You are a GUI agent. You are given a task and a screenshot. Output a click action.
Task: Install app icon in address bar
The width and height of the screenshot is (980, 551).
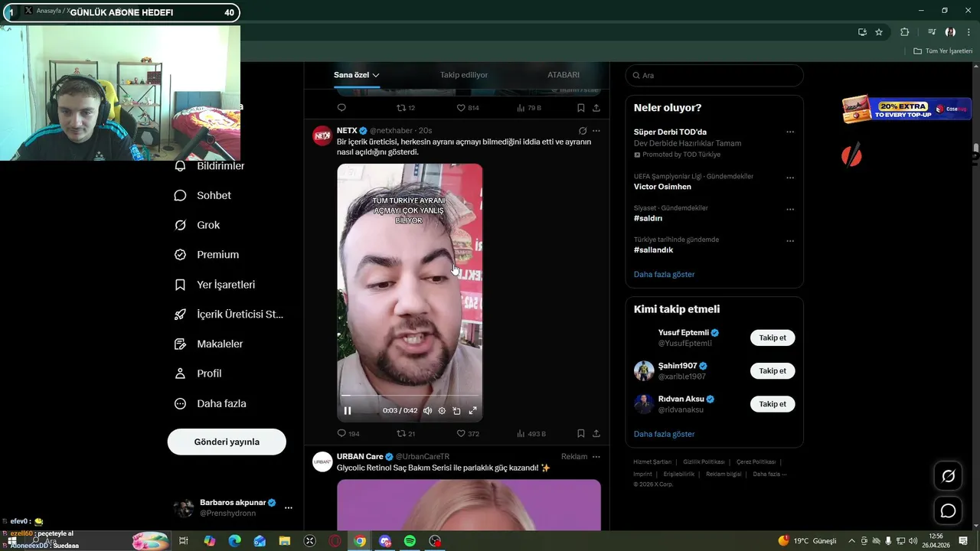(862, 32)
